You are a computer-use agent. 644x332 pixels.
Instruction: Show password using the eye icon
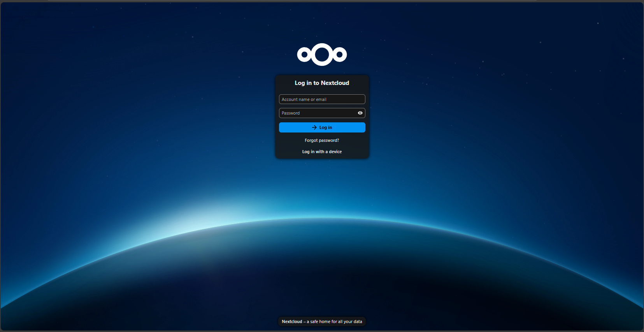pyautogui.click(x=360, y=113)
